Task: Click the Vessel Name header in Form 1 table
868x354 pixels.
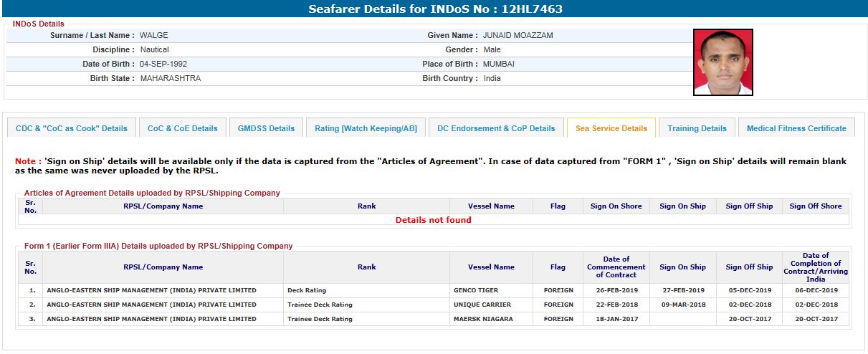Action: (x=491, y=267)
